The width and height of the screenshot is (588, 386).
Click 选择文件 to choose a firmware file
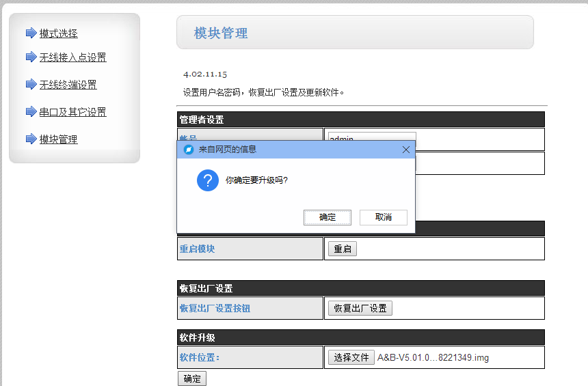coord(351,357)
